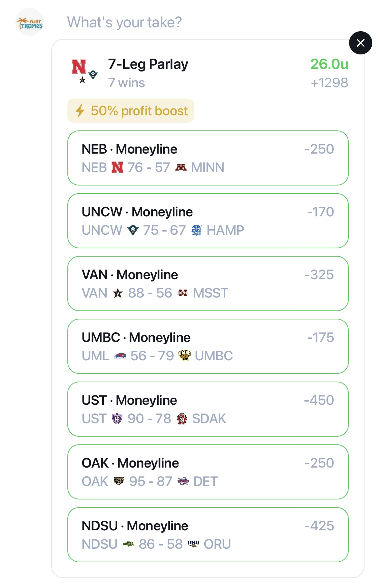Click the -325 odds on VAN leg

319,275
